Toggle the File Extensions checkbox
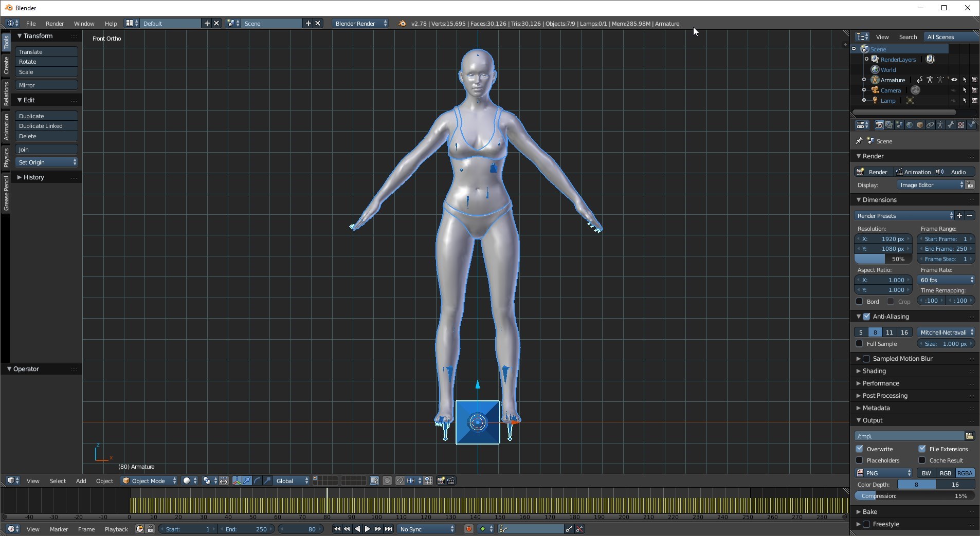This screenshot has width=980, height=536. [x=922, y=449]
